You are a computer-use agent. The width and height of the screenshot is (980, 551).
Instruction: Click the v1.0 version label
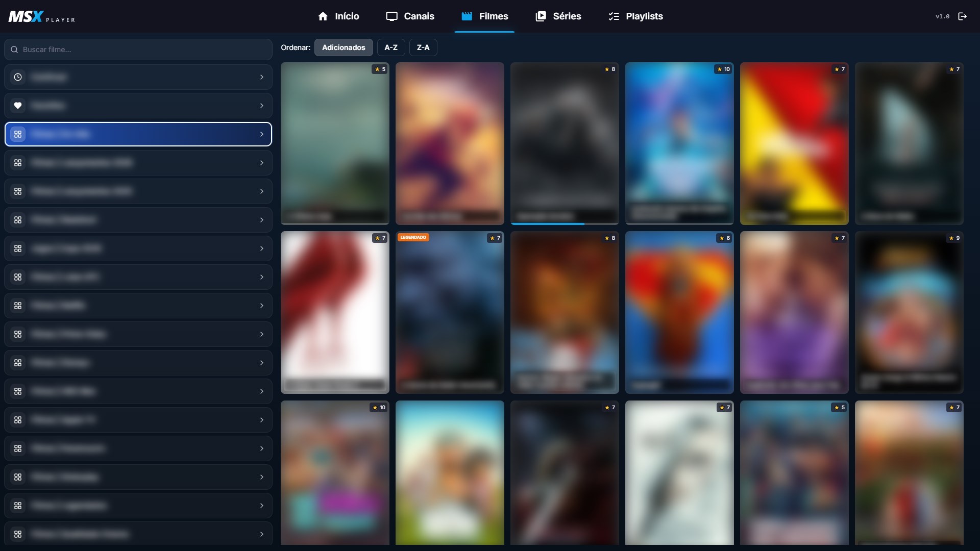coord(942,16)
